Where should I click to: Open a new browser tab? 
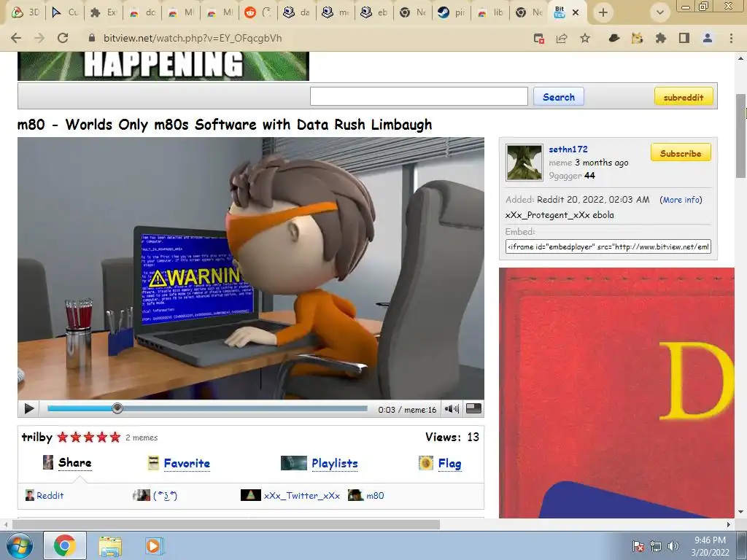[603, 12]
